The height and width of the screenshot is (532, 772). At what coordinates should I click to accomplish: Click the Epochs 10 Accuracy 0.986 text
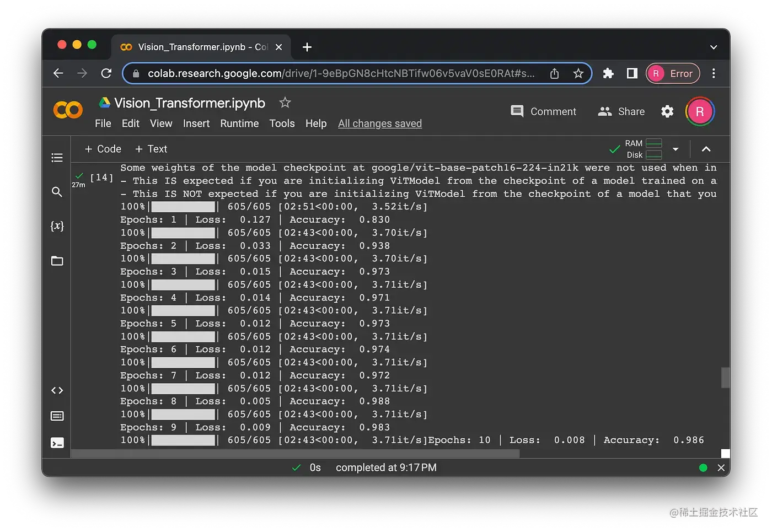coord(654,440)
